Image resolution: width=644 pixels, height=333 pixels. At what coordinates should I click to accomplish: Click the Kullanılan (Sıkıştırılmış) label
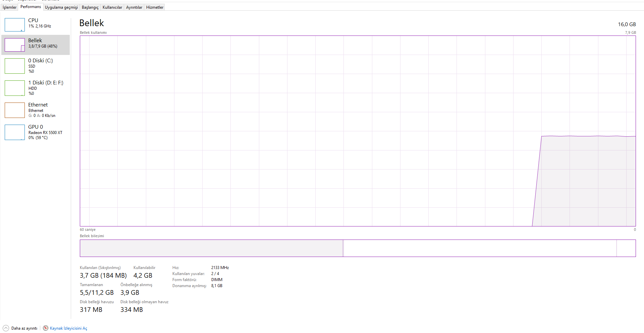[100, 268]
